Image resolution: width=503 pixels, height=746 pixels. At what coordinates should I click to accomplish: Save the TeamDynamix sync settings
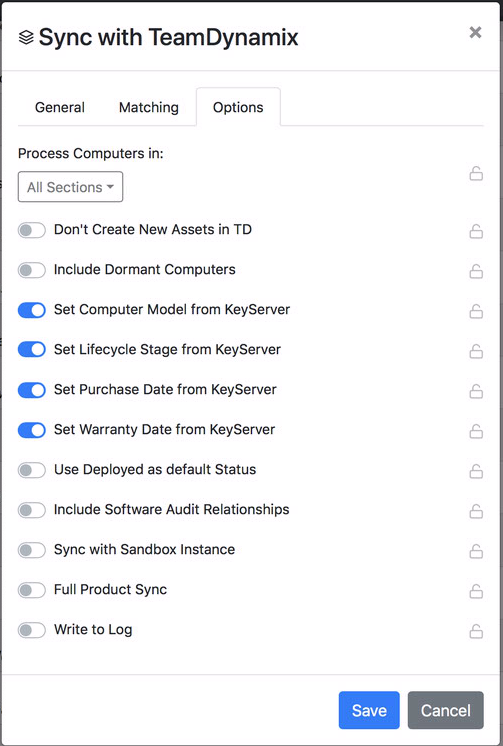369,710
